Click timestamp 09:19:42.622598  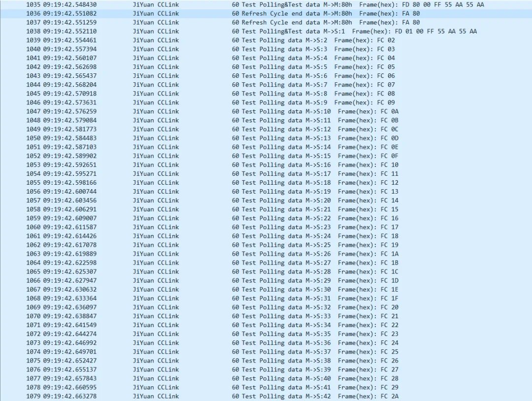click(x=69, y=263)
